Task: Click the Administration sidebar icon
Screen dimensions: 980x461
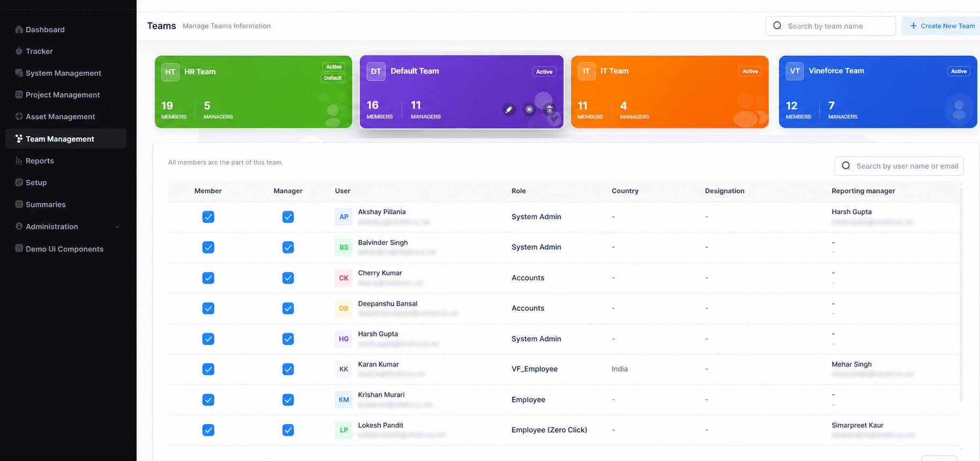Action: [19, 226]
